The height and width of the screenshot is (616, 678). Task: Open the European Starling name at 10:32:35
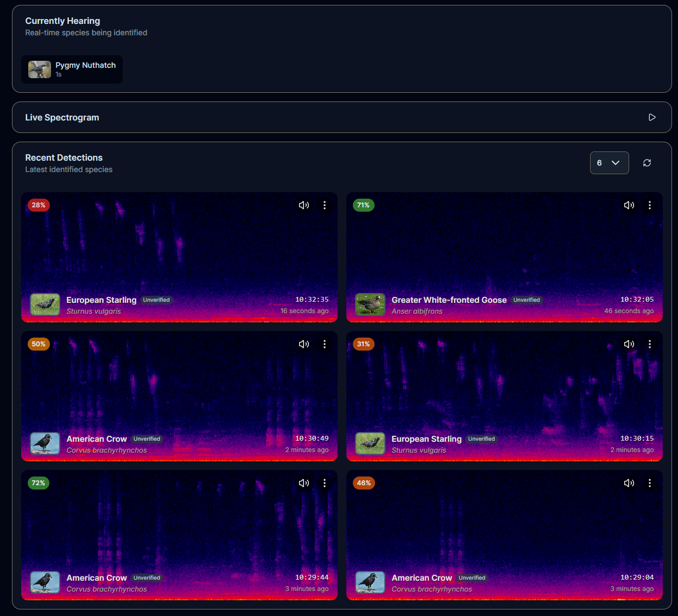102,300
